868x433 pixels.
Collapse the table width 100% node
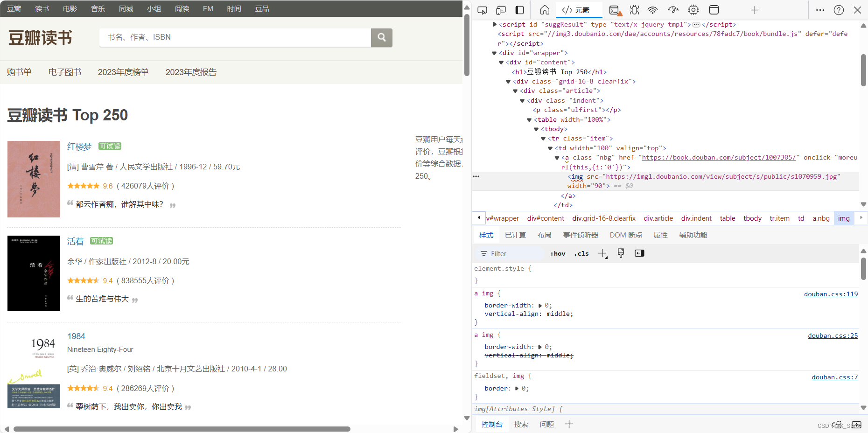pyautogui.click(x=530, y=120)
